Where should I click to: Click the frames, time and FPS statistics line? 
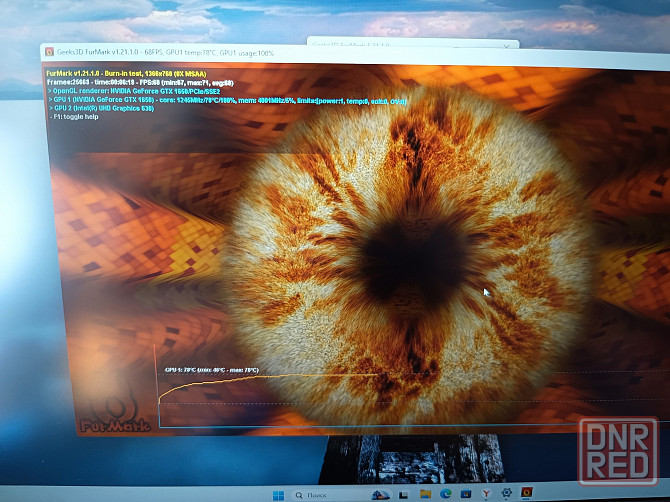140,82
